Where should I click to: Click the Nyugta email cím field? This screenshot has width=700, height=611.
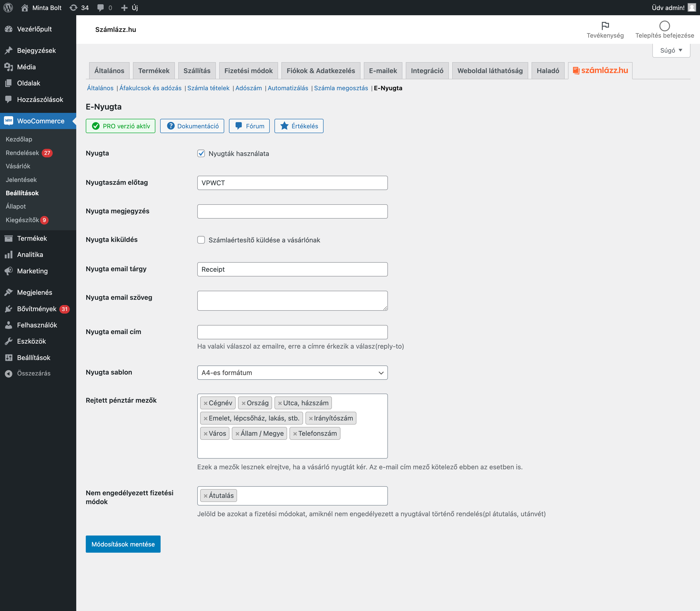[292, 332]
